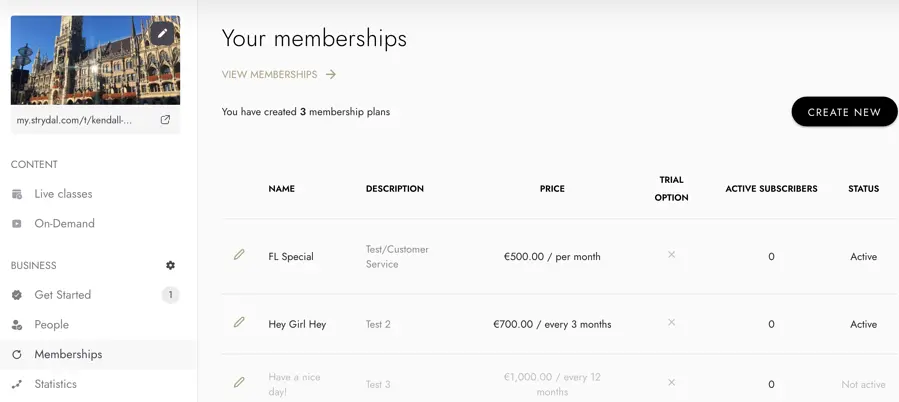Screen dimensions: 899x402
Task: Click the pencil icon for Have a nice day
Action: (x=239, y=382)
